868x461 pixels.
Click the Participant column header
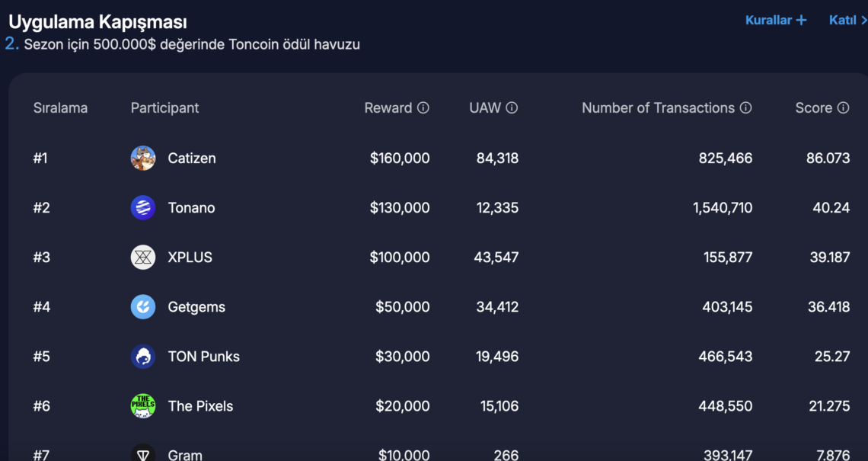[x=164, y=108]
